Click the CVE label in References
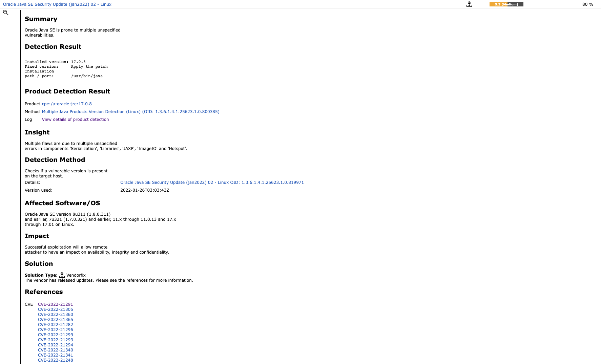Viewport: 601px width, 364px height. pyautogui.click(x=29, y=304)
